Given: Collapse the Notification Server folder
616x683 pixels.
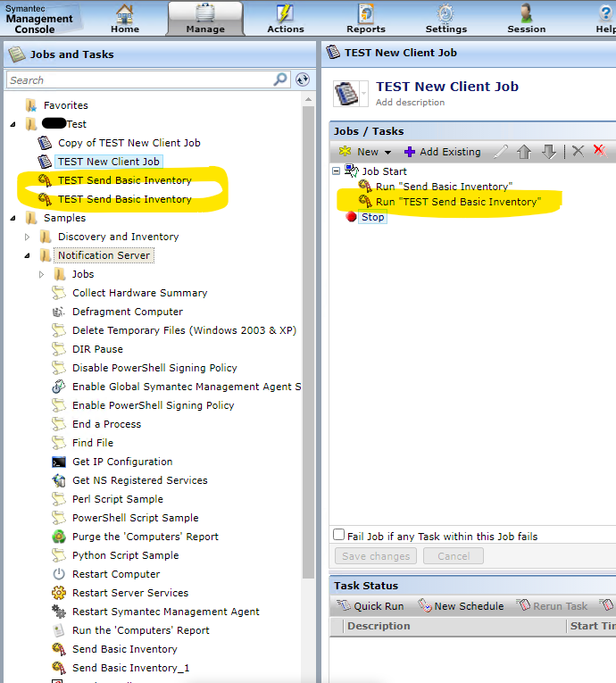Looking at the screenshot, I should (x=27, y=255).
